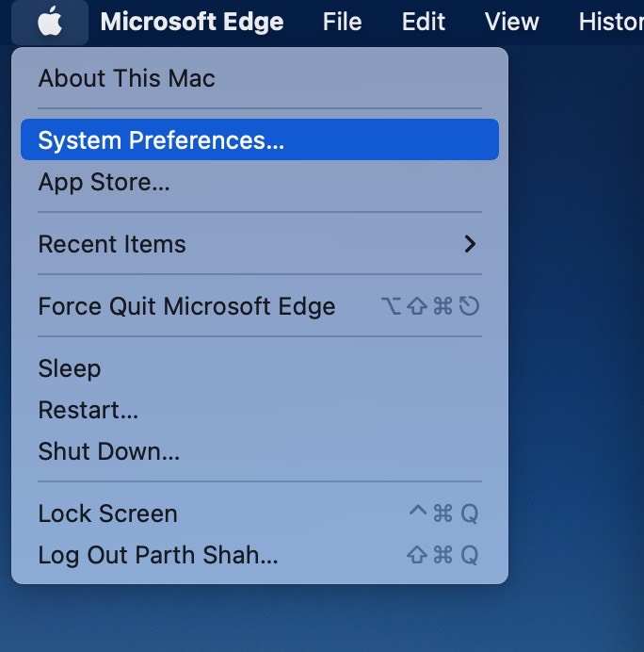Open the View menu
644x652 pixels.
pyautogui.click(x=511, y=22)
